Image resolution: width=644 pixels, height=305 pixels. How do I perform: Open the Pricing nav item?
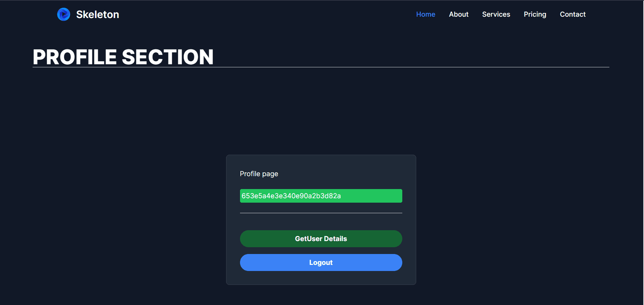(x=535, y=14)
